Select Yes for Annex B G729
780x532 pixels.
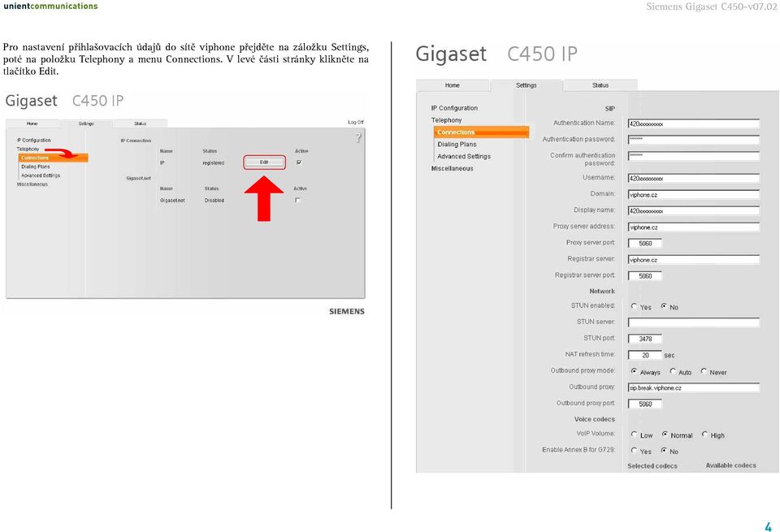pyautogui.click(x=634, y=450)
